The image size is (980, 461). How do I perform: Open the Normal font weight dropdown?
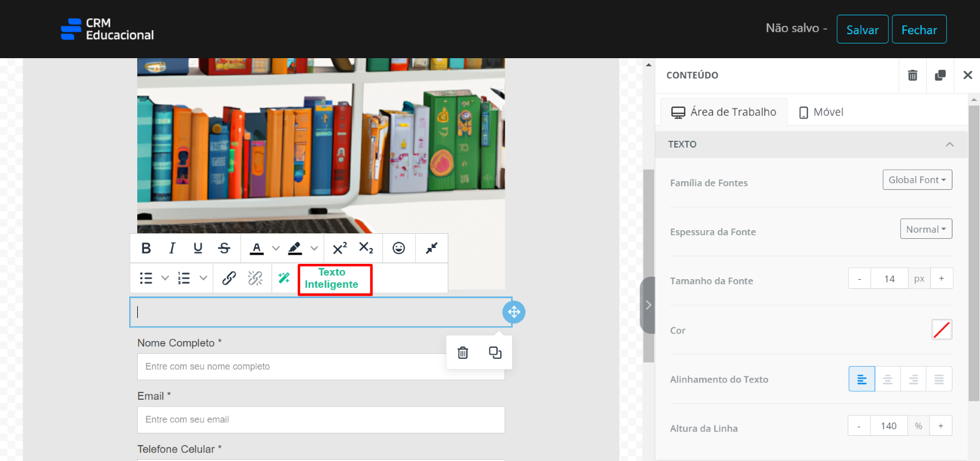pos(925,229)
